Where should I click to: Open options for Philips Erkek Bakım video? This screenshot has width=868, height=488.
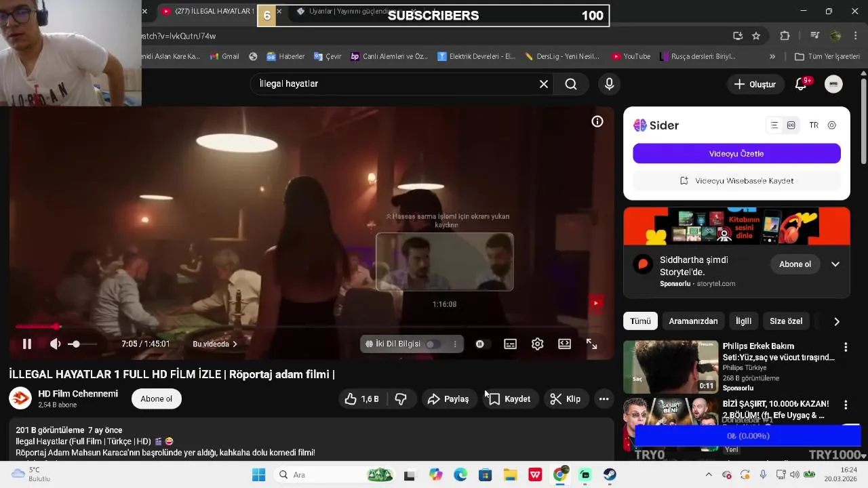tap(846, 347)
